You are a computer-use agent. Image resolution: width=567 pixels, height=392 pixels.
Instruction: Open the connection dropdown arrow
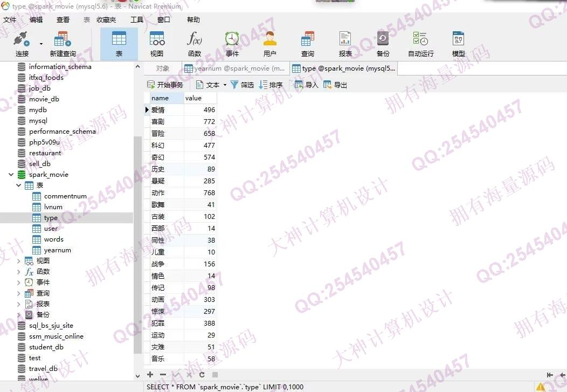tap(41, 44)
